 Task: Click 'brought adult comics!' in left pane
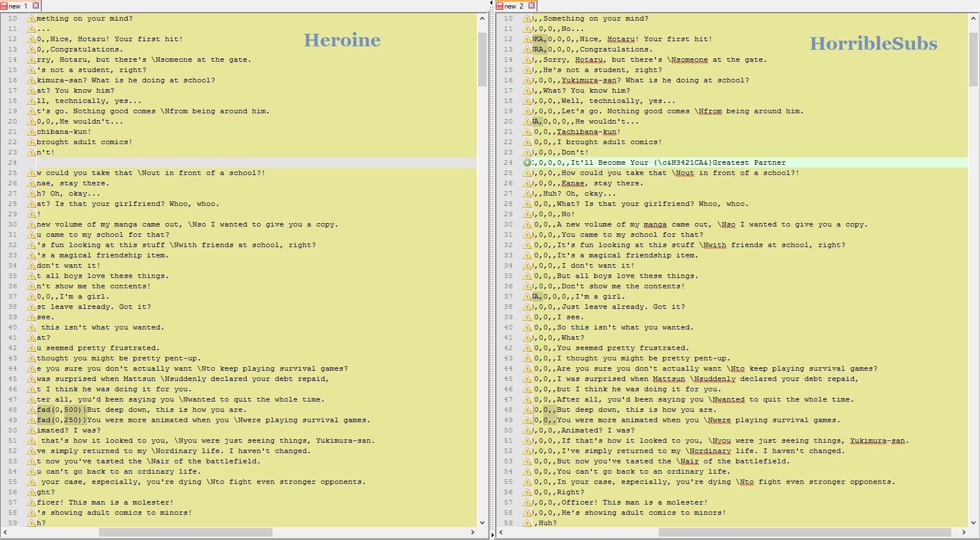(85, 142)
